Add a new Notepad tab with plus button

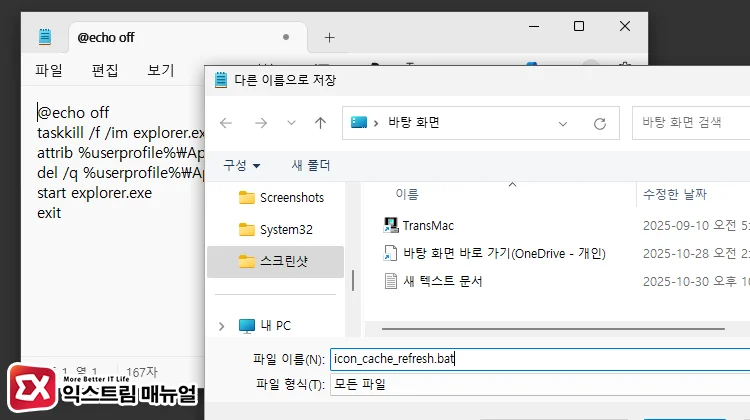click(330, 38)
